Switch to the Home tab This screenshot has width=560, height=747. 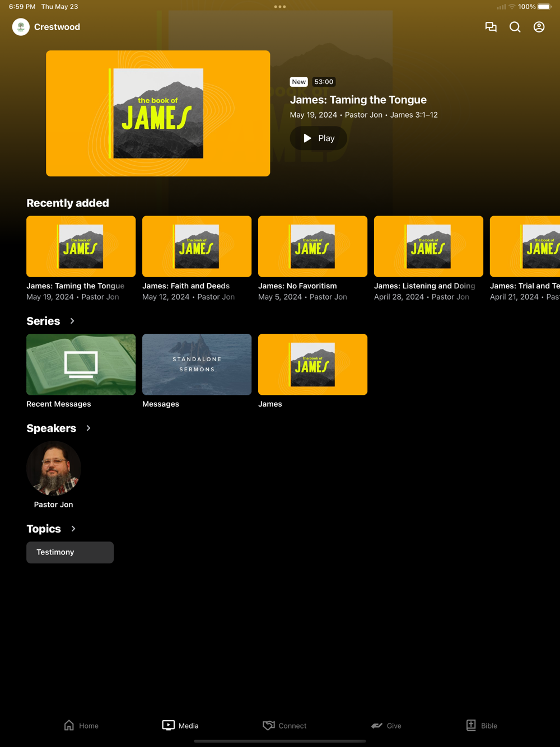(x=81, y=726)
